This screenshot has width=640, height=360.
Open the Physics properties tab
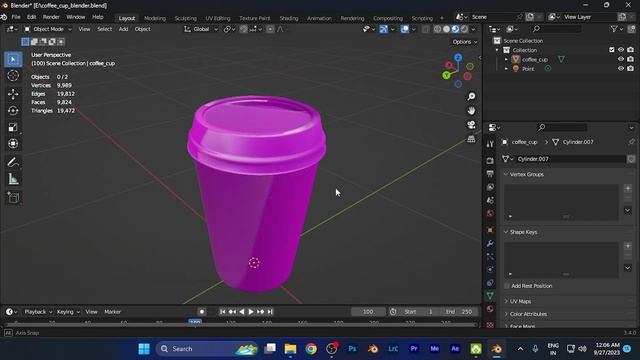[490, 270]
